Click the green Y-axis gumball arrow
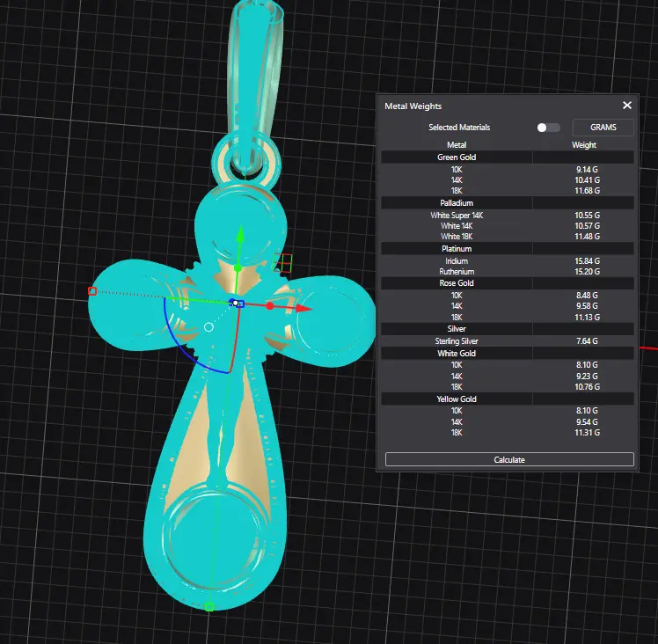658x644 pixels. click(240, 234)
